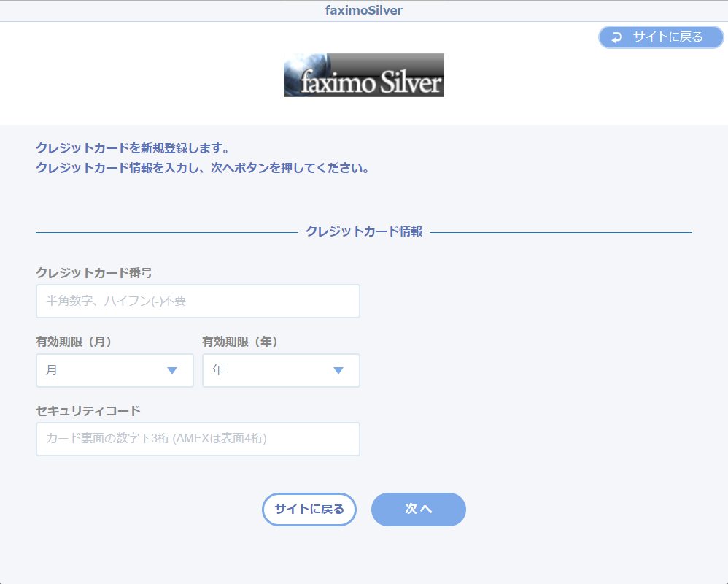
Task: Click the top-right サイトに戻る button
Action: [661, 37]
